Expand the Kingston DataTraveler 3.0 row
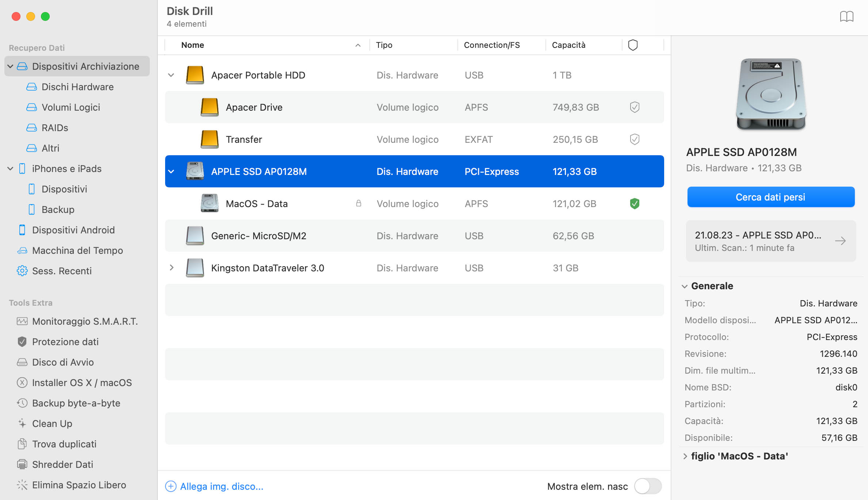This screenshot has height=500, width=868. [x=171, y=268]
